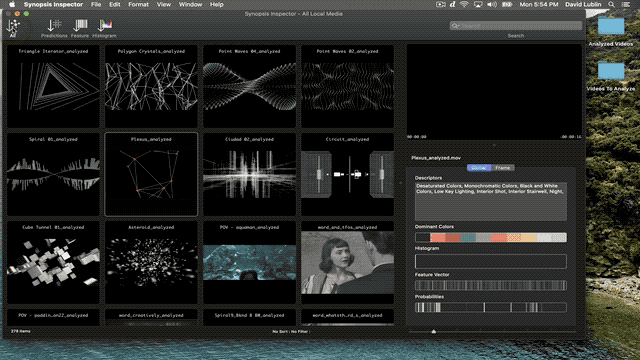Viewport: 640px width, 360px height.
Task: Select Polygon Crystals_analyzed thumbnail
Action: [151, 87]
